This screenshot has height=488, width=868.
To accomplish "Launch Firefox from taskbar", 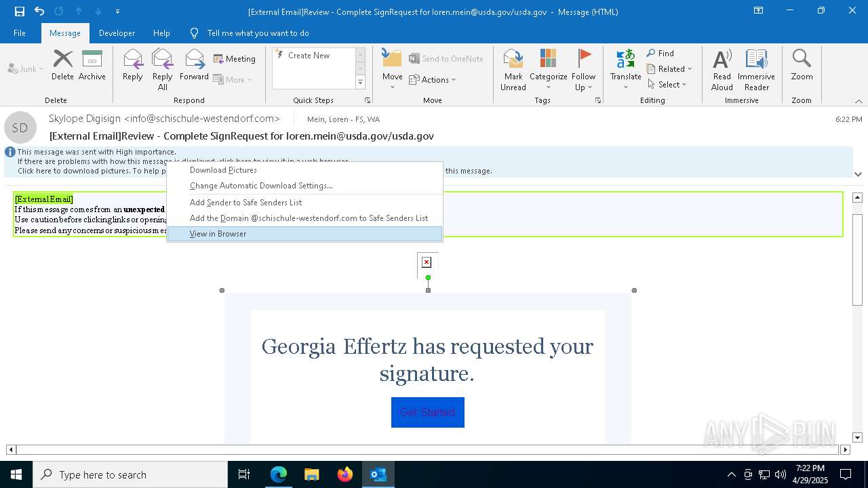I will 345,474.
